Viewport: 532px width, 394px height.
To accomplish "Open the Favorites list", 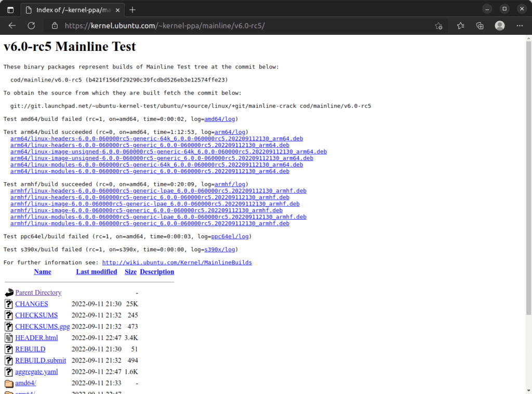I will (460, 26).
